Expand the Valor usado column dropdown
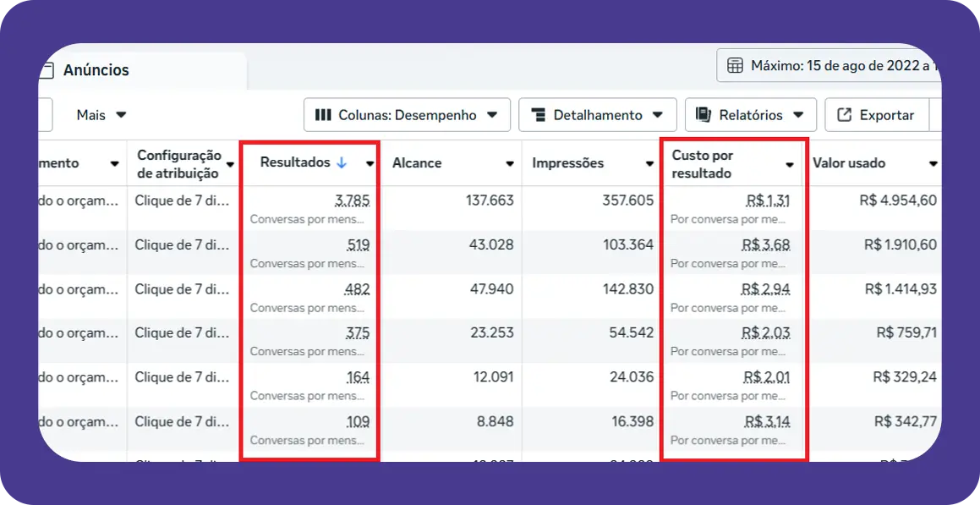 (933, 162)
